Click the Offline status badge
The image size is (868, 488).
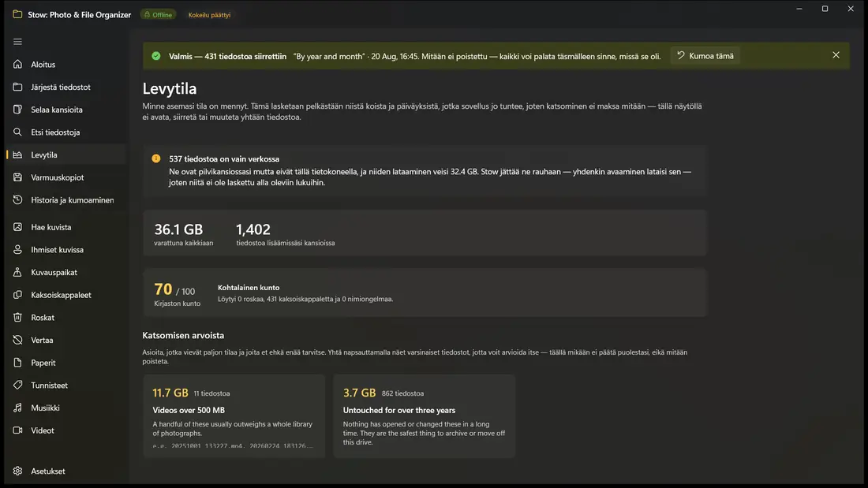tap(158, 15)
